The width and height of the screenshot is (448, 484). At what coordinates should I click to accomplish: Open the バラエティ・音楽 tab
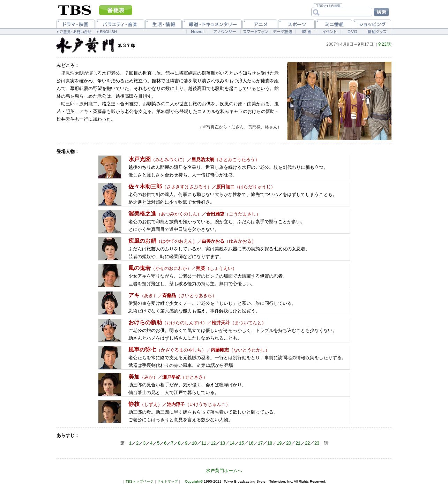click(120, 24)
